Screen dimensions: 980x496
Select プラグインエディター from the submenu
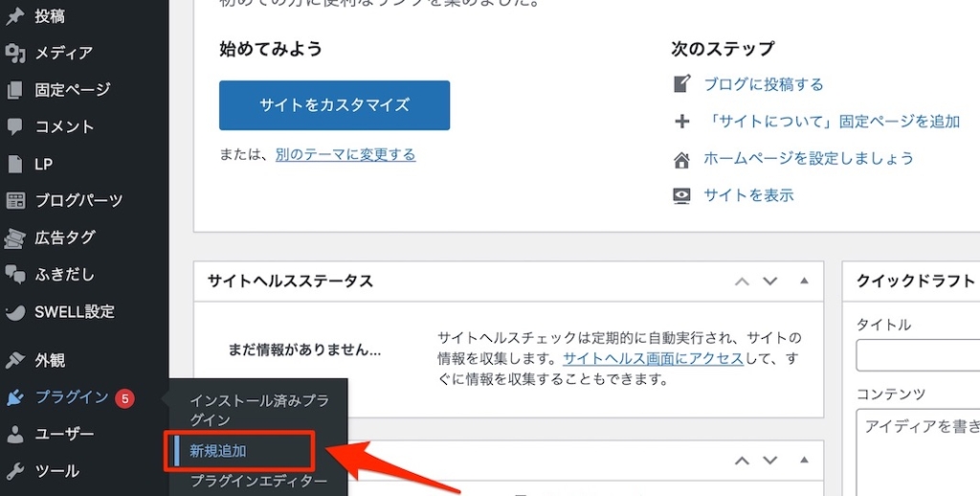pyautogui.click(x=258, y=482)
